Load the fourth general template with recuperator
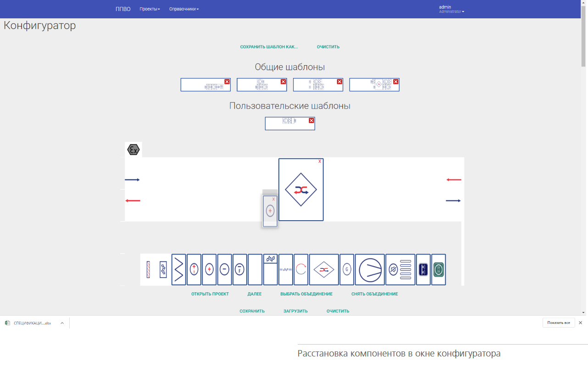This screenshot has width=588, height=373. click(374, 85)
